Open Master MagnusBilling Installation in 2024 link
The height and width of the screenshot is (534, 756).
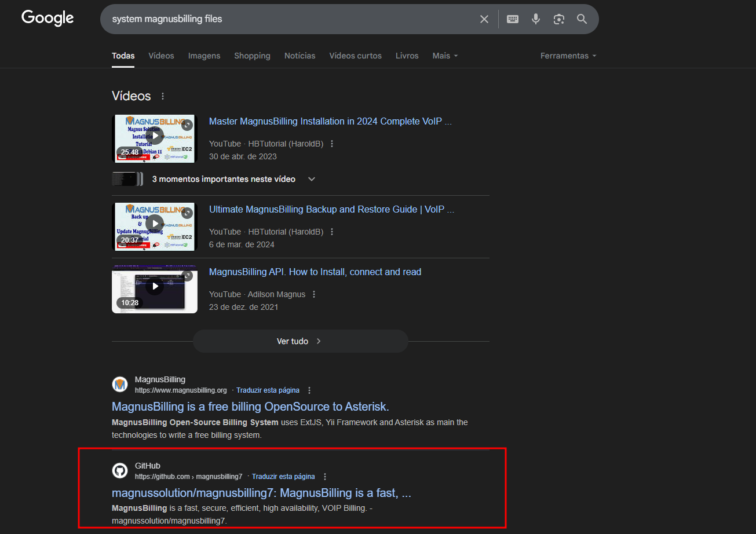tap(330, 122)
